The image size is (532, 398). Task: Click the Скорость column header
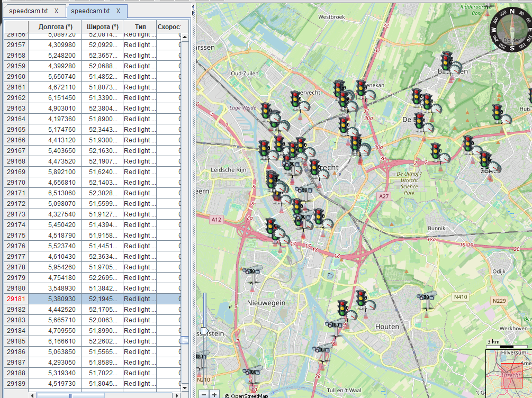pyautogui.click(x=169, y=27)
